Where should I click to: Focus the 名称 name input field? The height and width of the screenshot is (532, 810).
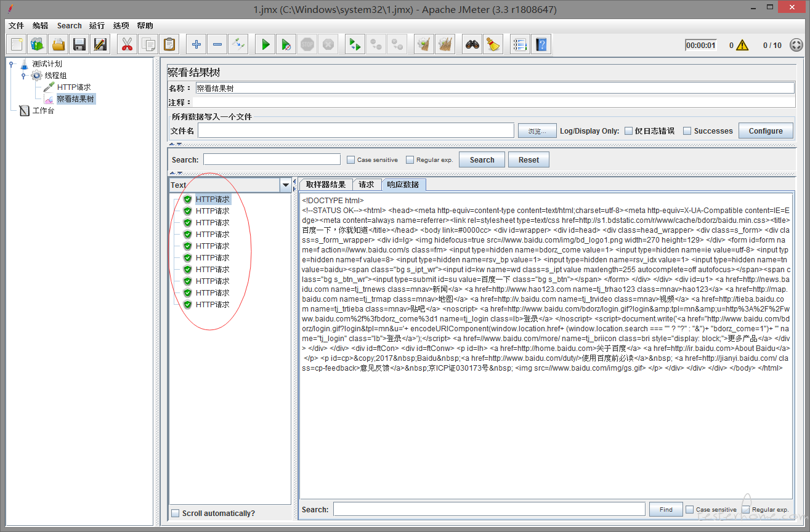coord(495,88)
